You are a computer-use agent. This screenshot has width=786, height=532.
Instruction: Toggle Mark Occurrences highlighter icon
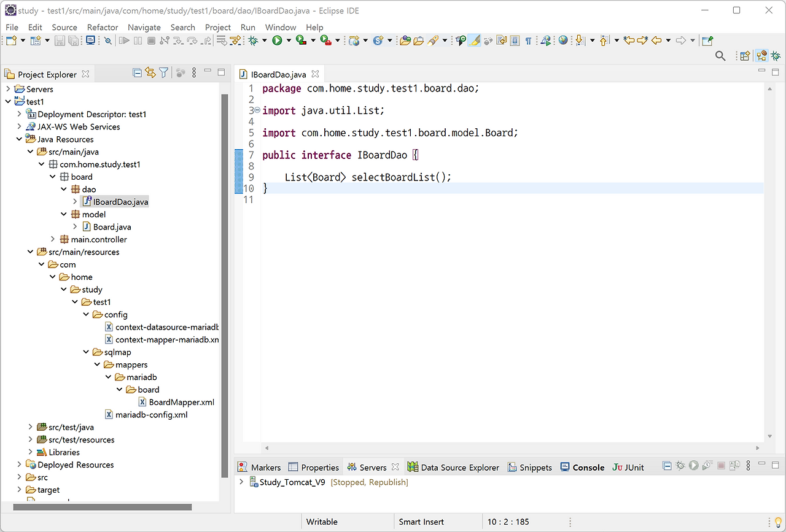475,40
